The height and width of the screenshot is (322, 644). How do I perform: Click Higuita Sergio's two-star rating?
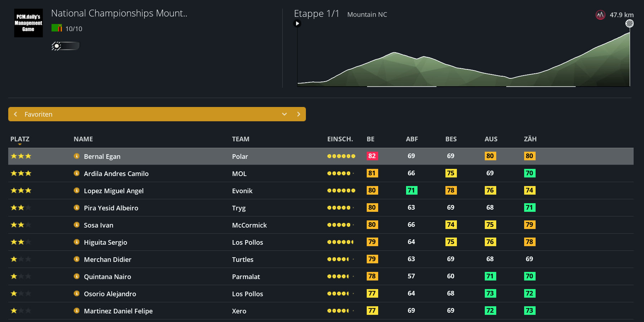click(21, 242)
